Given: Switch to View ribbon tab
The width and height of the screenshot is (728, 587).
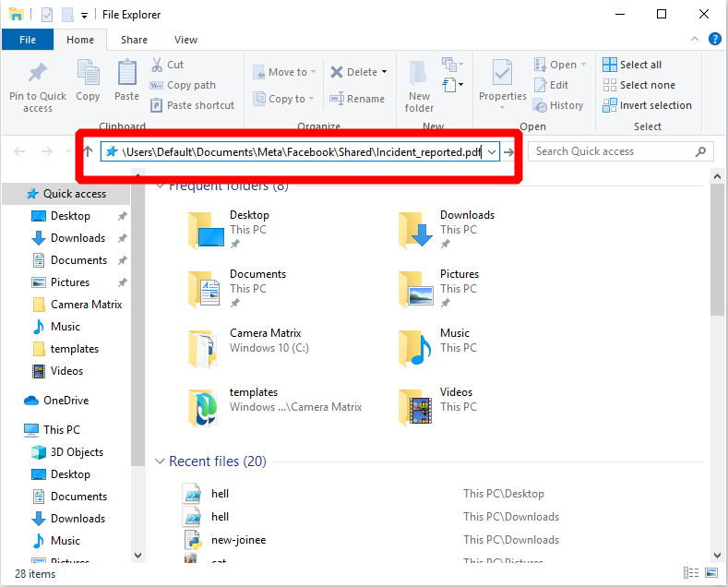Looking at the screenshot, I should pyautogui.click(x=185, y=40).
